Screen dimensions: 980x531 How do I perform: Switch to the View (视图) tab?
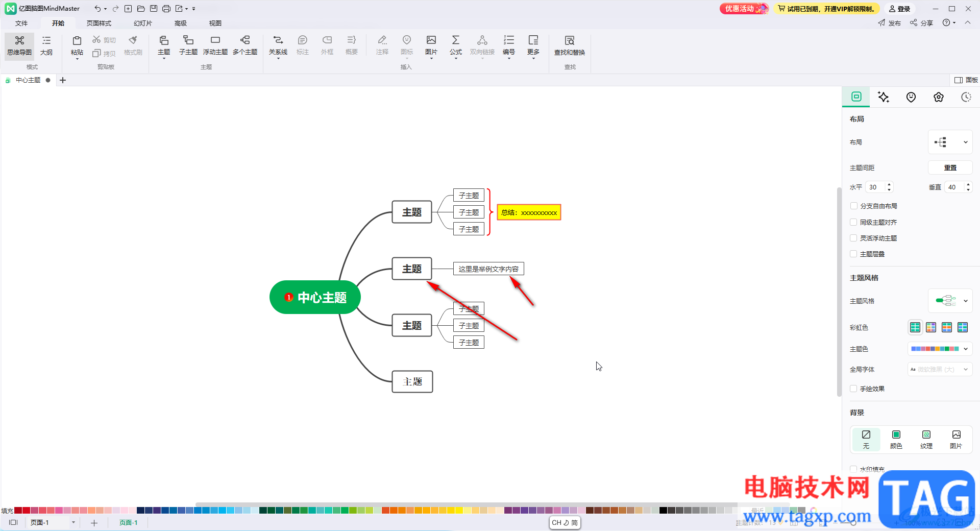click(x=215, y=23)
